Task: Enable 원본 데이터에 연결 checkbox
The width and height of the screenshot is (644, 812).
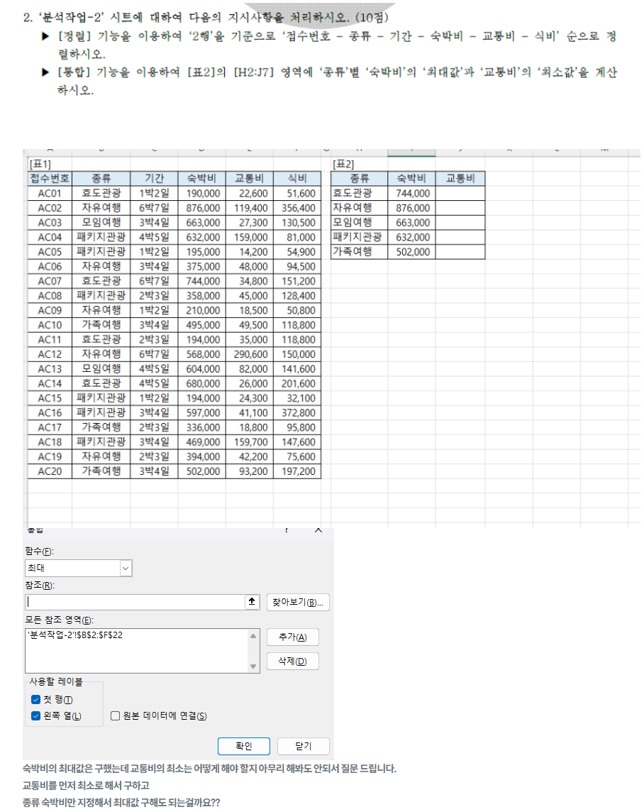Action: point(116,715)
